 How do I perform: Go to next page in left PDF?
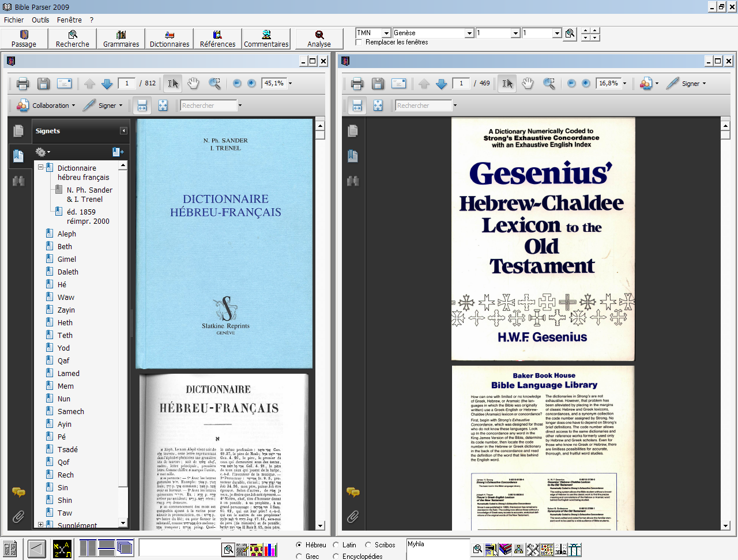click(107, 84)
